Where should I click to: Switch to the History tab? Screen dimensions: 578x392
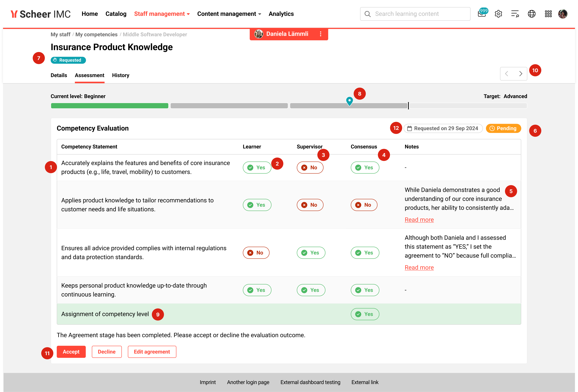[120, 75]
